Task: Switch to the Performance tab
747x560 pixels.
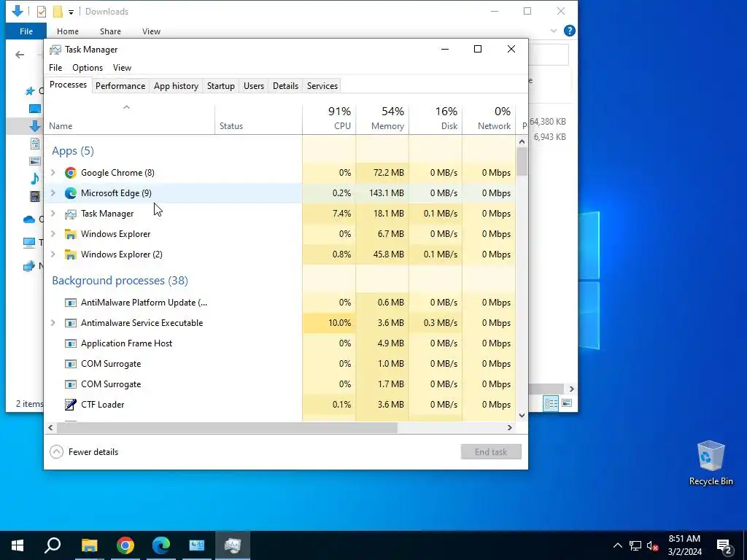Action: point(120,86)
